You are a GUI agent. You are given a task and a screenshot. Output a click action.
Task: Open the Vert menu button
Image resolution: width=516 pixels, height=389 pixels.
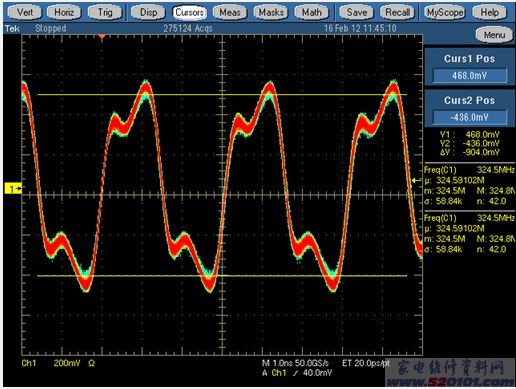25,13
